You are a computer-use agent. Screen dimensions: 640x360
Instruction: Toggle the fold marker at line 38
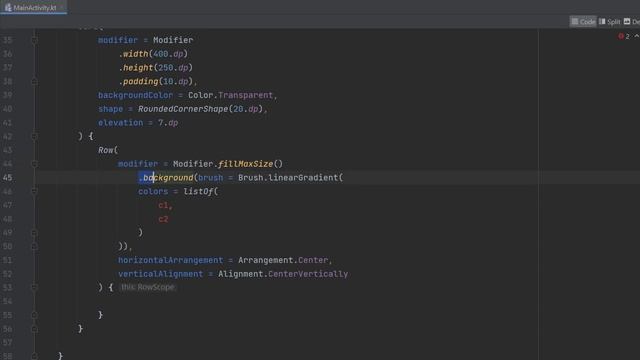click(x=34, y=82)
